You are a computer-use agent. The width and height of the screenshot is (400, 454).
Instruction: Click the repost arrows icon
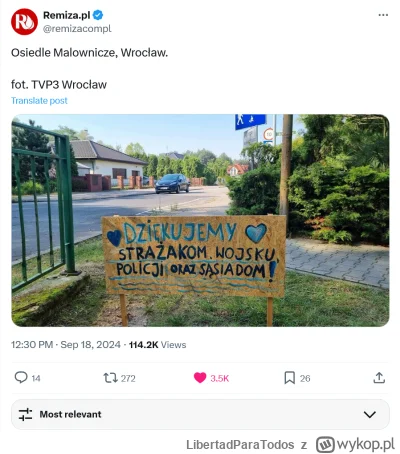click(110, 378)
